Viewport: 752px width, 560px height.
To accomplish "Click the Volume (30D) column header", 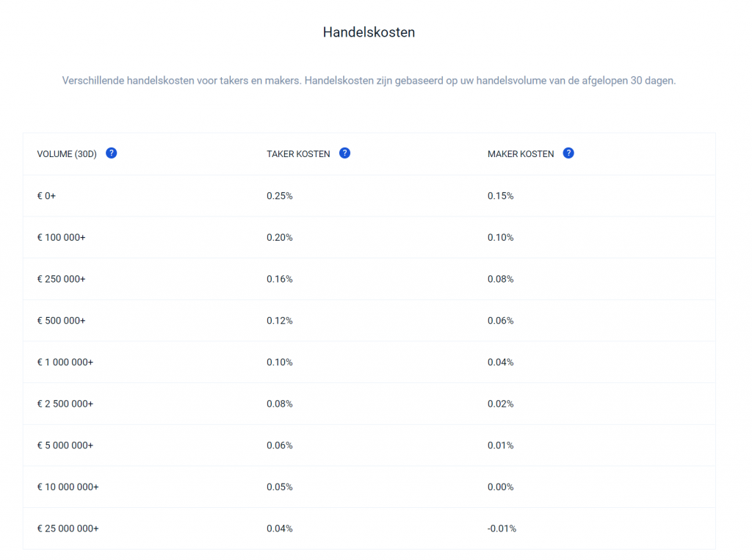I will pos(67,154).
